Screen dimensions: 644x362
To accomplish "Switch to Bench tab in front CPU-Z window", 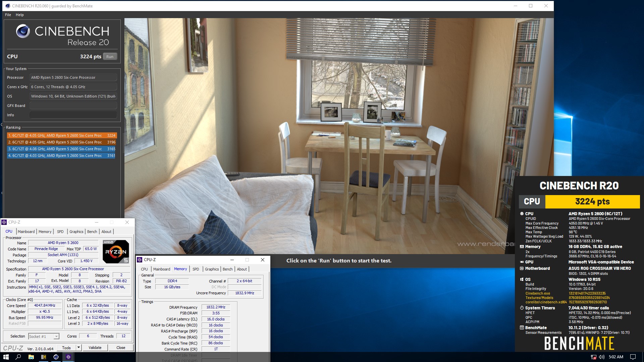I will (x=227, y=269).
